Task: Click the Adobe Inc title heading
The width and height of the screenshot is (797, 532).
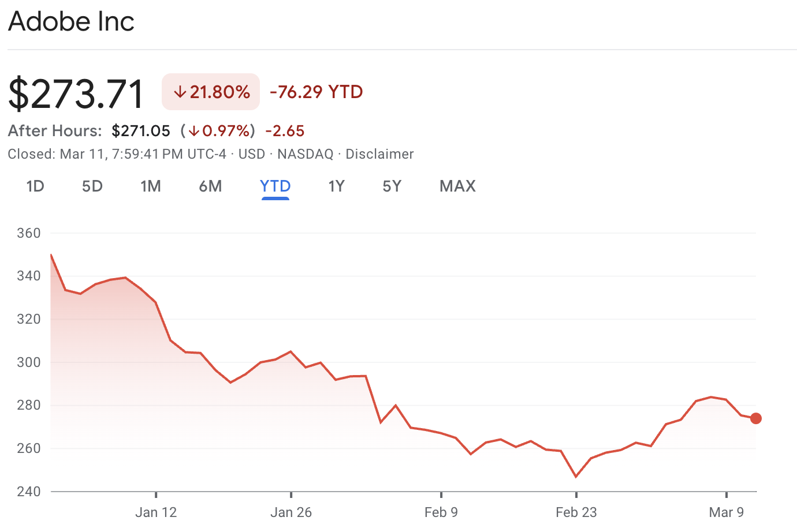Action: (70, 22)
